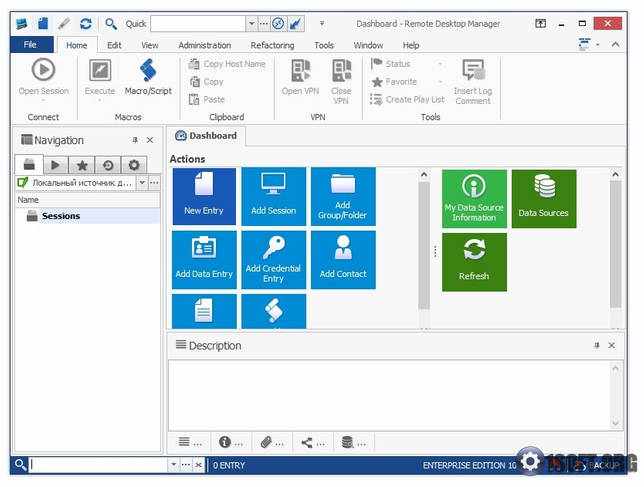This screenshot has height=487, width=644.
Task: Switch to the View ribbon tab
Action: tap(150, 45)
